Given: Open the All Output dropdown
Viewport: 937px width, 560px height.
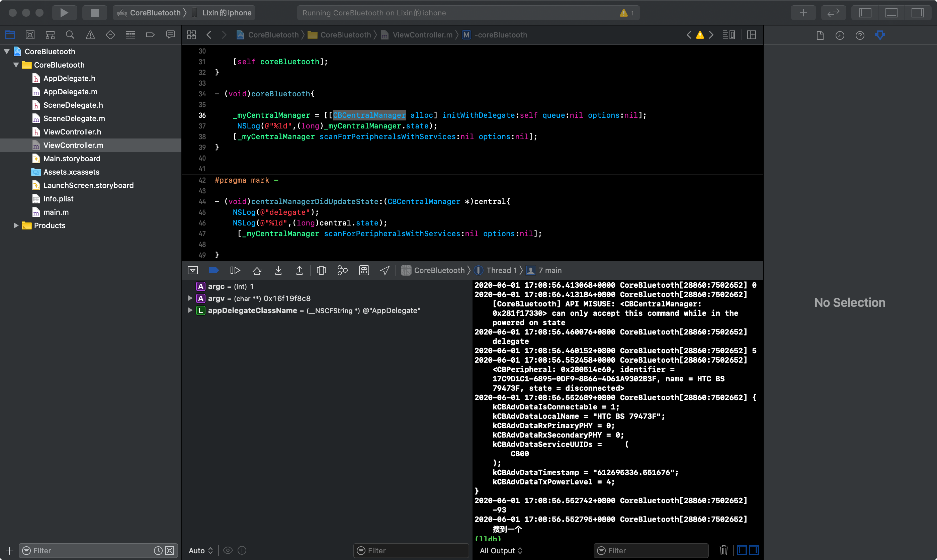Looking at the screenshot, I should (501, 551).
